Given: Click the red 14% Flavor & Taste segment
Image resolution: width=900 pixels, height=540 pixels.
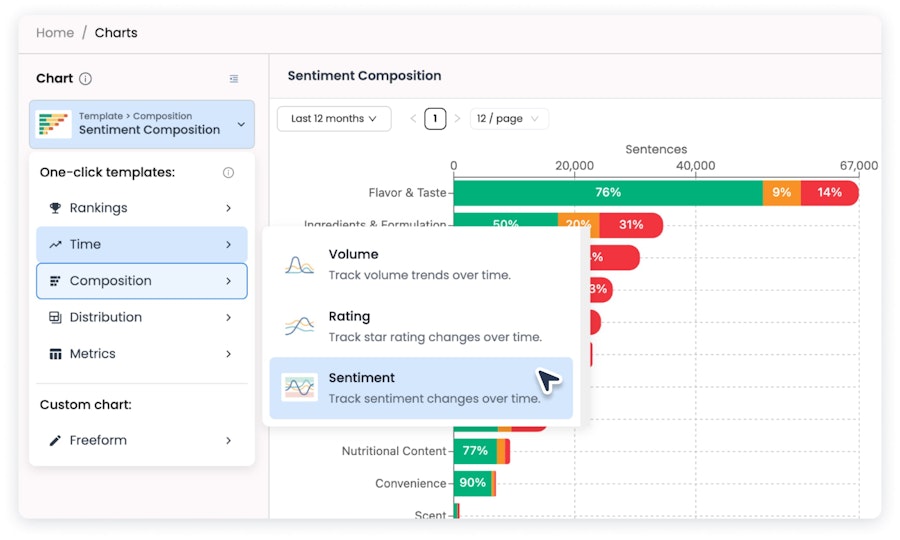Looking at the screenshot, I should click(x=829, y=193).
